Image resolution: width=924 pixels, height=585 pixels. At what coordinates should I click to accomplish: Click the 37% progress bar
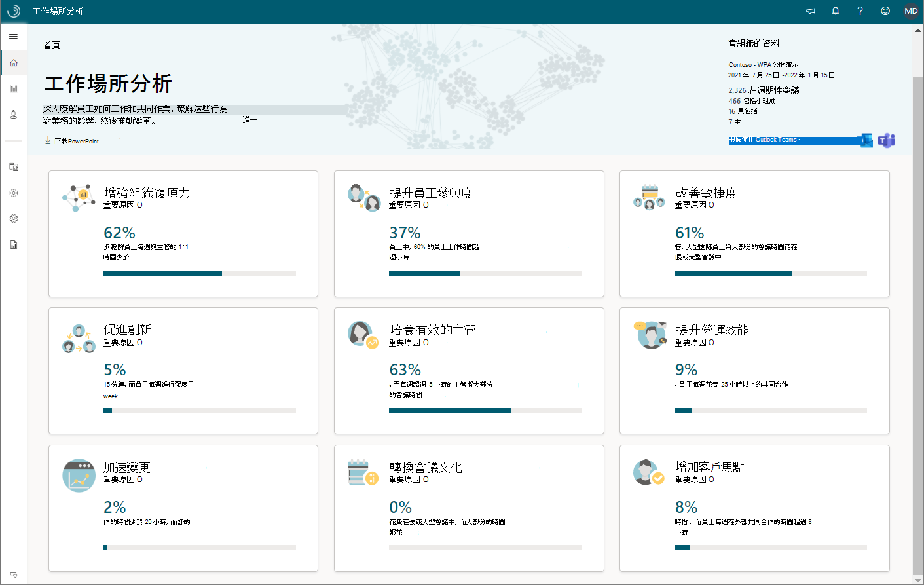[x=485, y=273]
